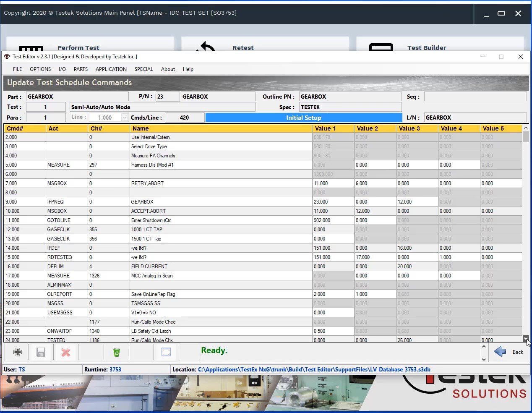Delete the selected command via red X icon
The image size is (532, 413).
point(65,352)
